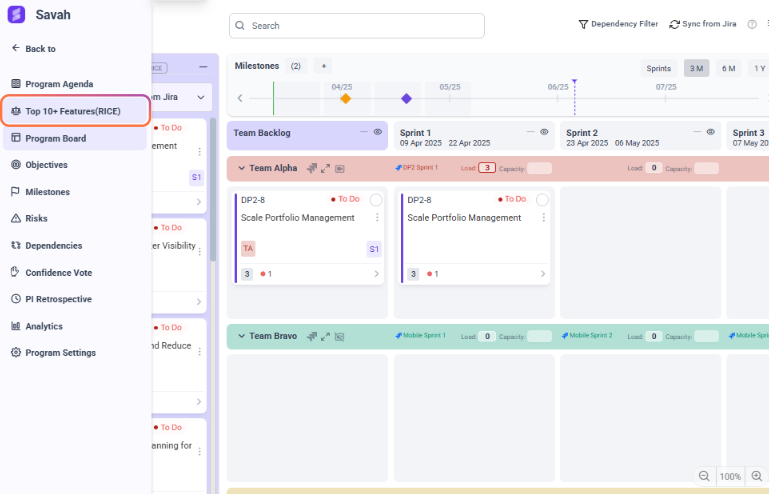769x494 pixels.
Task: Click expand arrows icon in Team Bravo row
Action: [x=326, y=336]
